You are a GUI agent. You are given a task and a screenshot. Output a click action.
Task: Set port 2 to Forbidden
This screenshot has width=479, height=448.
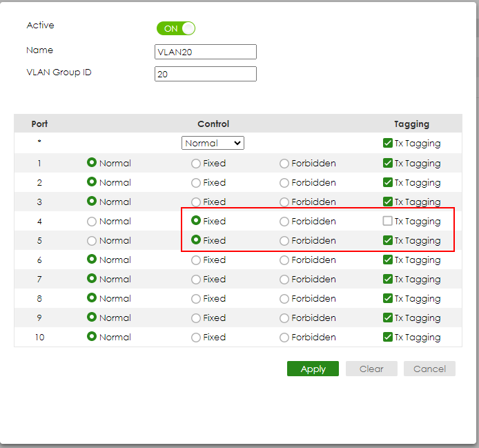pos(284,183)
